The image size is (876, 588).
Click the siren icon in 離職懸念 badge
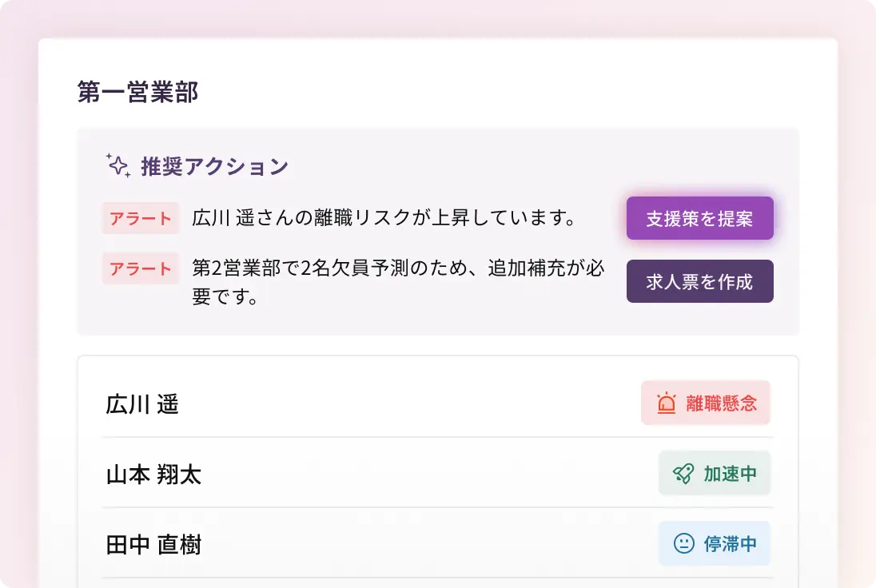pyautogui.click(x=667, y=403)
